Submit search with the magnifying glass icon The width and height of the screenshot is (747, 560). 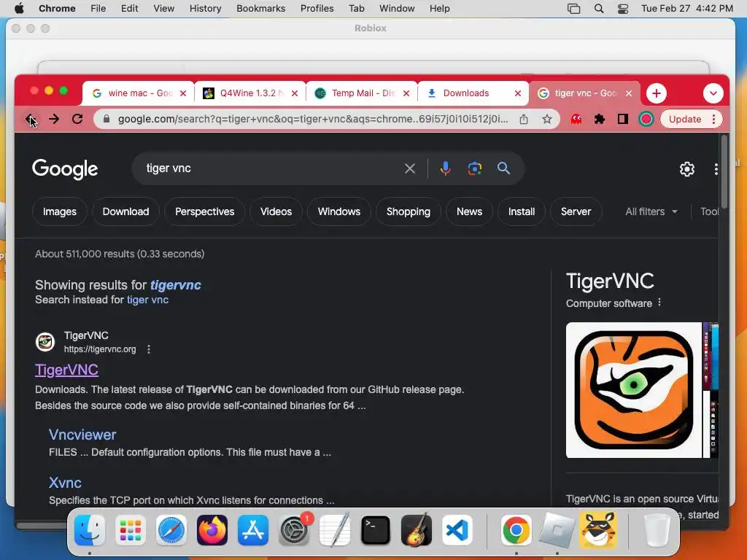pos(503,168)
